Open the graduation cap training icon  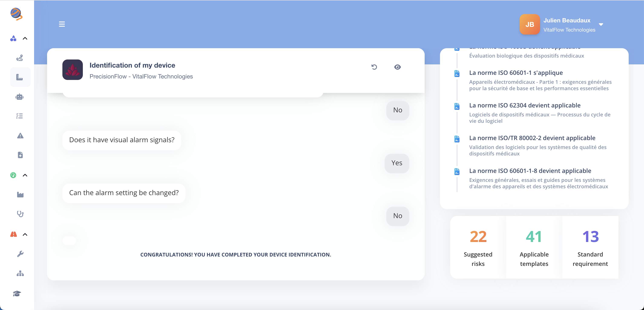[17, 293]
